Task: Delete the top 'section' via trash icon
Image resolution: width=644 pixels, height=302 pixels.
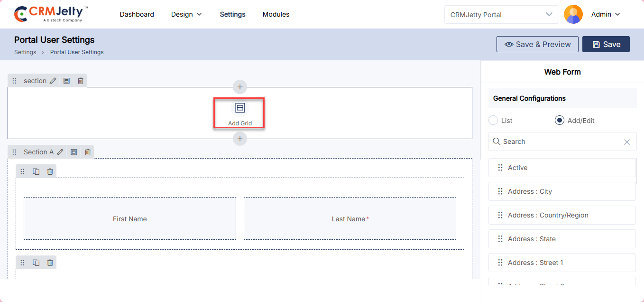Action: pos(81,81)
